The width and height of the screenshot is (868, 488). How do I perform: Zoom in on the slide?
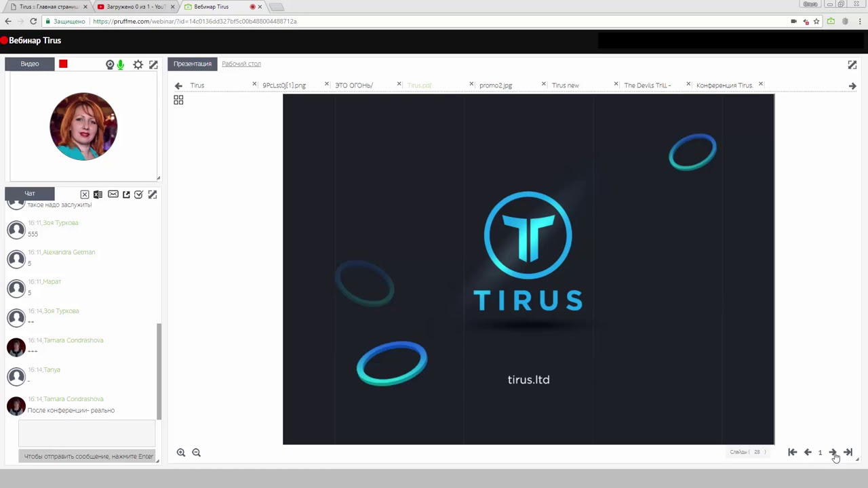(181, 452)
